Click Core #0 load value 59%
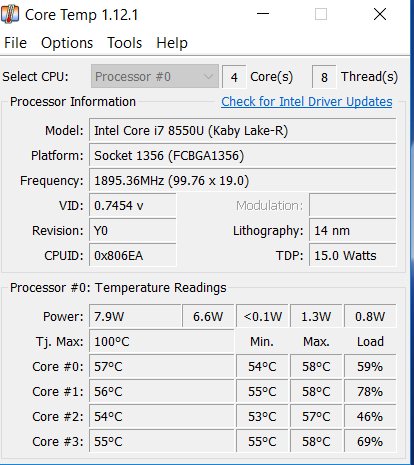This screenshot has width=414, height=465. pyautogui.click(x=370, y=366)
